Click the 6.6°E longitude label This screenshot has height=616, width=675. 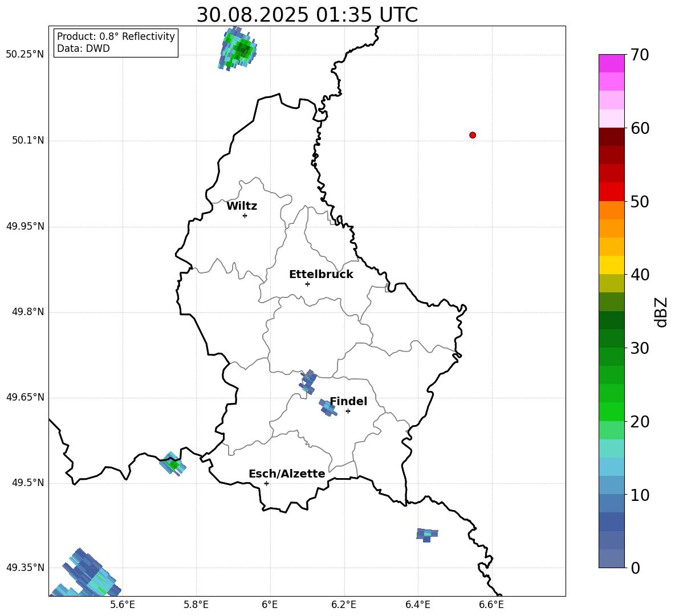[491, 605]
